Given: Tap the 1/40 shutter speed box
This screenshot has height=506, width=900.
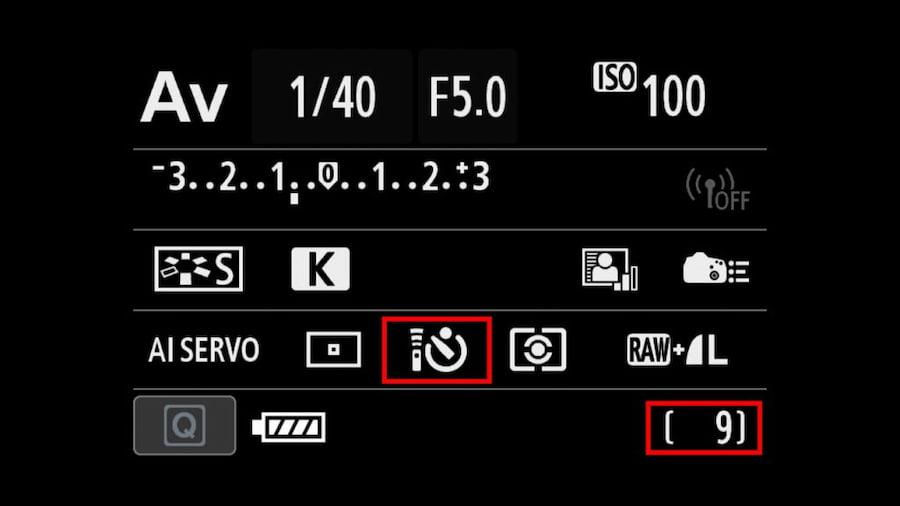Looking at the screenshot, I should [332, 96].
